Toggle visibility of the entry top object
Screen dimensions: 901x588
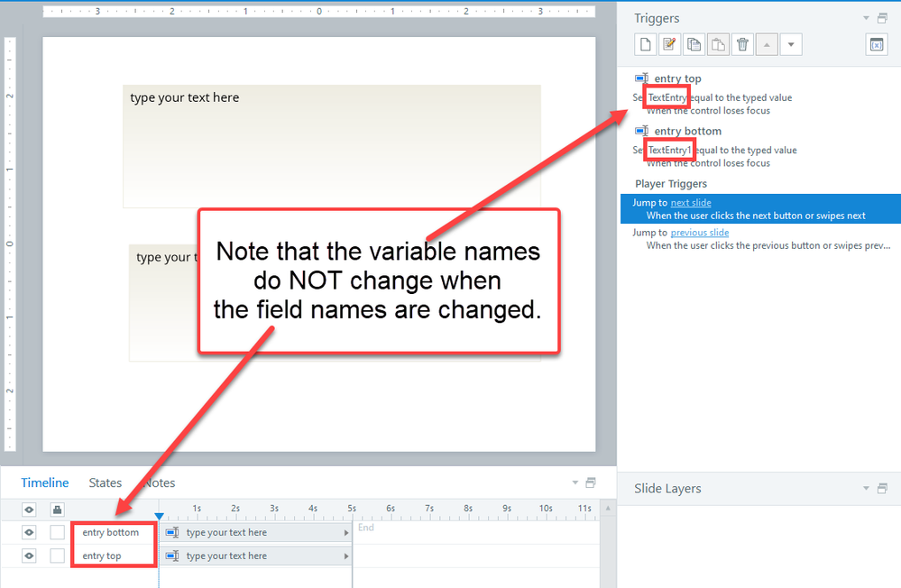[x=29, y=556]
